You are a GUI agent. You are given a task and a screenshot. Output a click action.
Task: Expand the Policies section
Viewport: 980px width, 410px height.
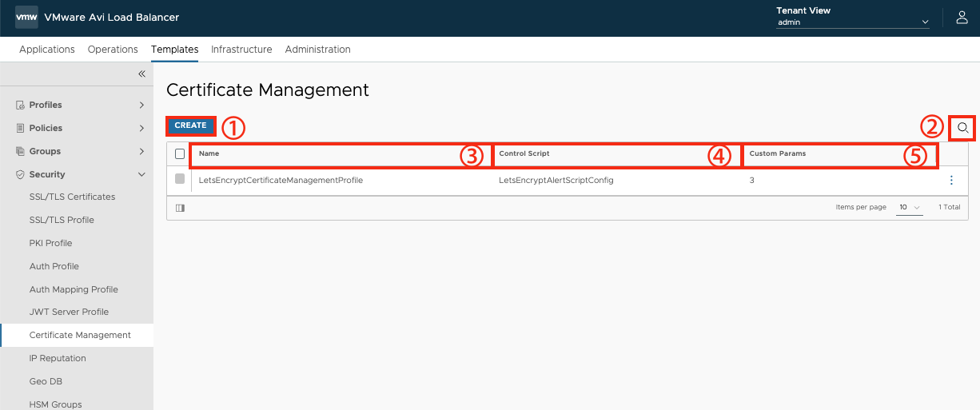click(141, 128)
